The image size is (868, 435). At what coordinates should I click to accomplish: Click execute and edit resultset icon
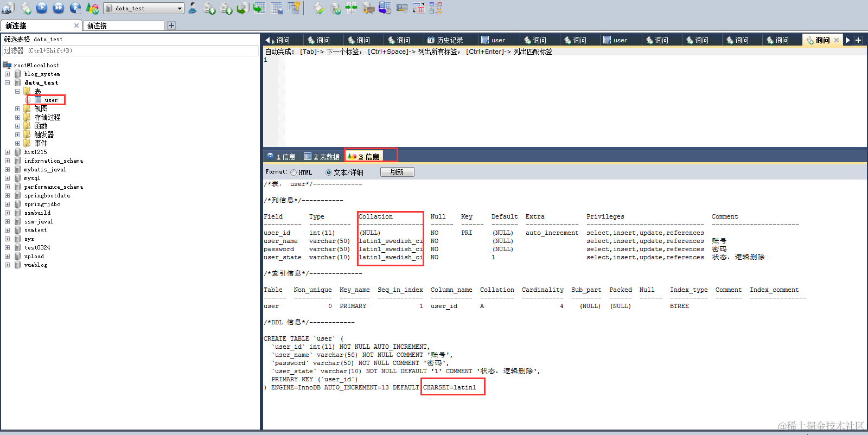pyautogui.click(x=75, y=8)
